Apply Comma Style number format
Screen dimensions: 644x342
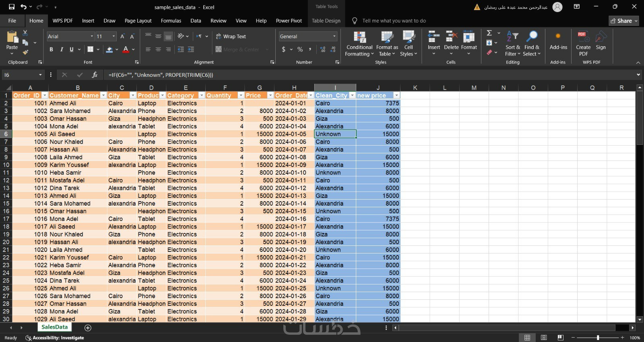click(310, 49)
